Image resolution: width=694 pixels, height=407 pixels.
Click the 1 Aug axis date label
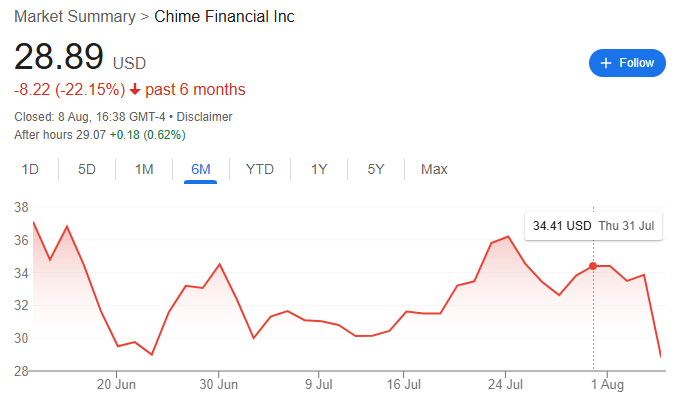pyautogui.click(x=607, y=384)
